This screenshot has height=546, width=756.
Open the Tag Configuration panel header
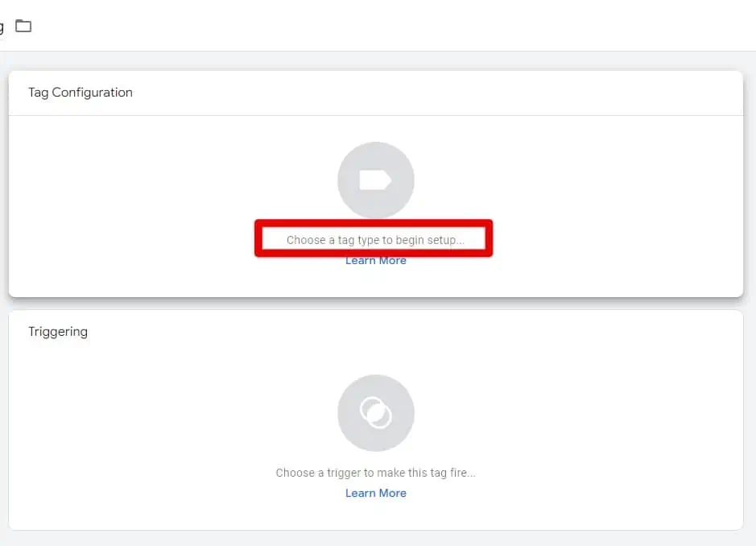coord(80,92)
